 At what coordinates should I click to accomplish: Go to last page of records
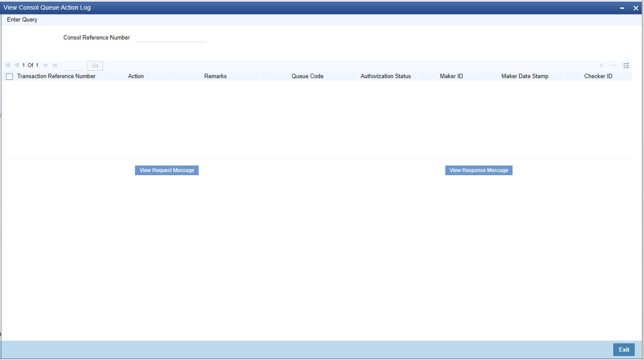[55, 65]
